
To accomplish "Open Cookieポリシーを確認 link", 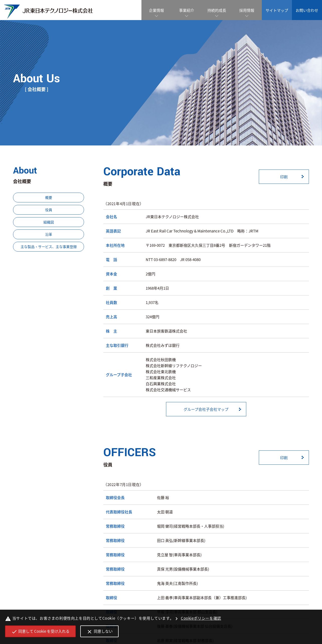I will pyautogui.click(x=201, y=618).
